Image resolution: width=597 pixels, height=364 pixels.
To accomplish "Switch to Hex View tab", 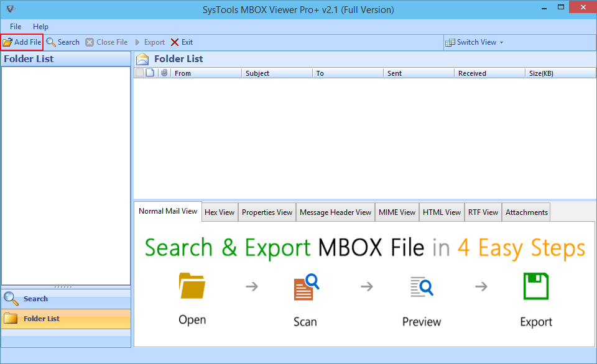I will pyautogui.click(x=220, y=212).
